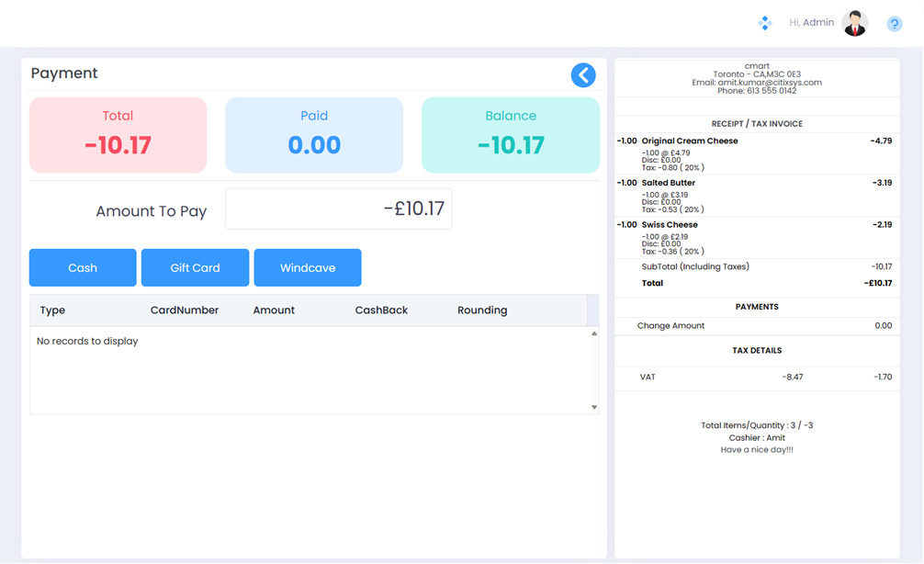Image resolution: width=924 pixels, height=564 pixels.
Task: Click the Hi, Admin greeting text
Action: (812, 23)
